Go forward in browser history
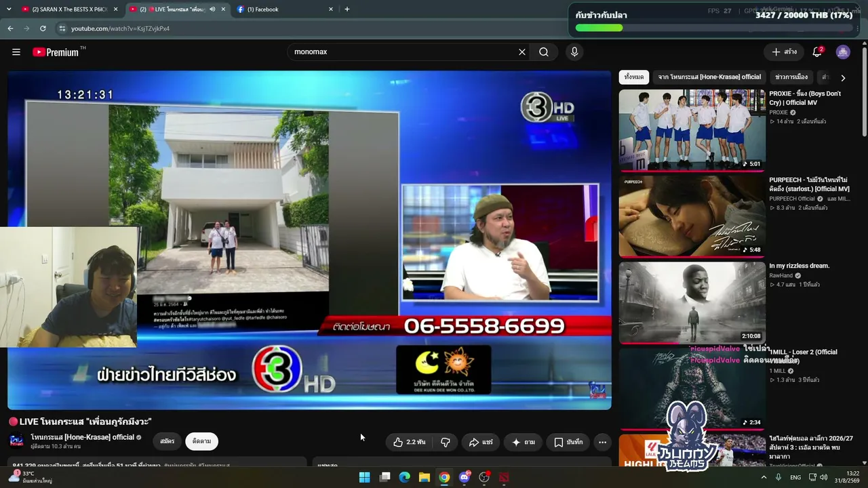The width and height of the screenshot is (868, 488). coord(26,28)
